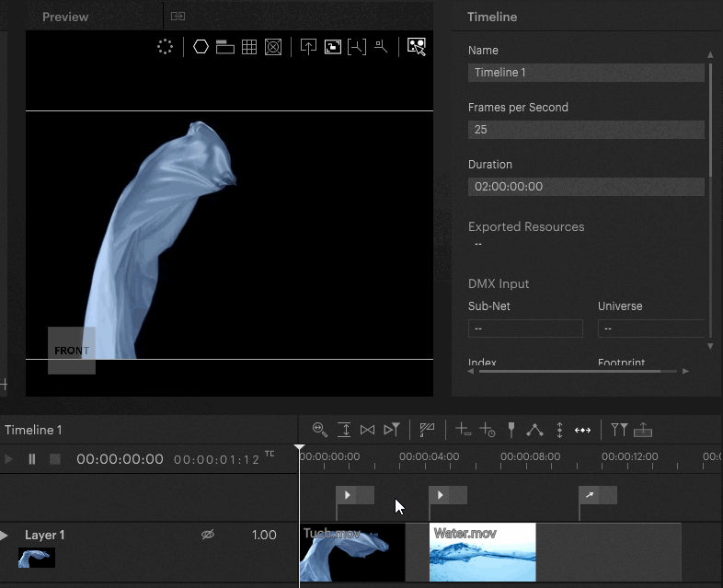
Task: Click the 00:00:01:12 countdown display
Action: 216,460
